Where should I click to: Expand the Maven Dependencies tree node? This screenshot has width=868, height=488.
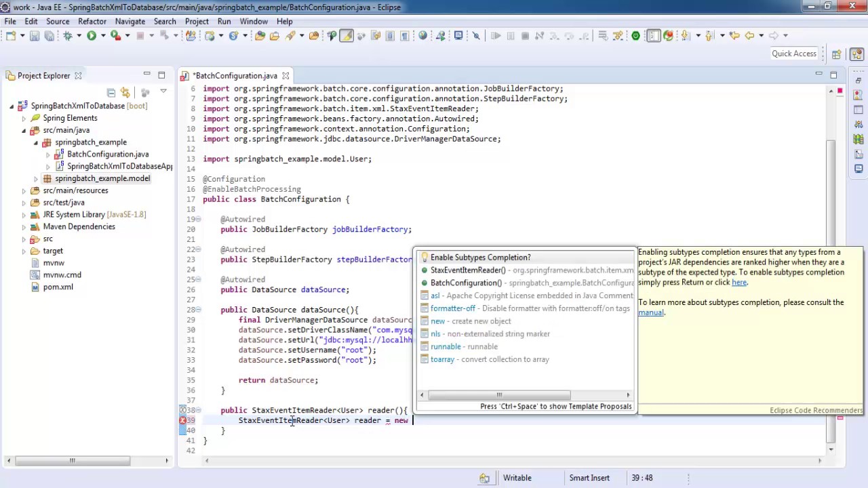24,227
